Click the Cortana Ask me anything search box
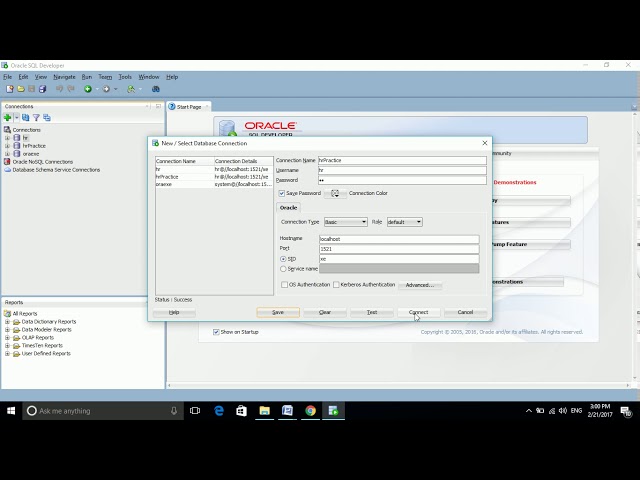 click(103, 411)
